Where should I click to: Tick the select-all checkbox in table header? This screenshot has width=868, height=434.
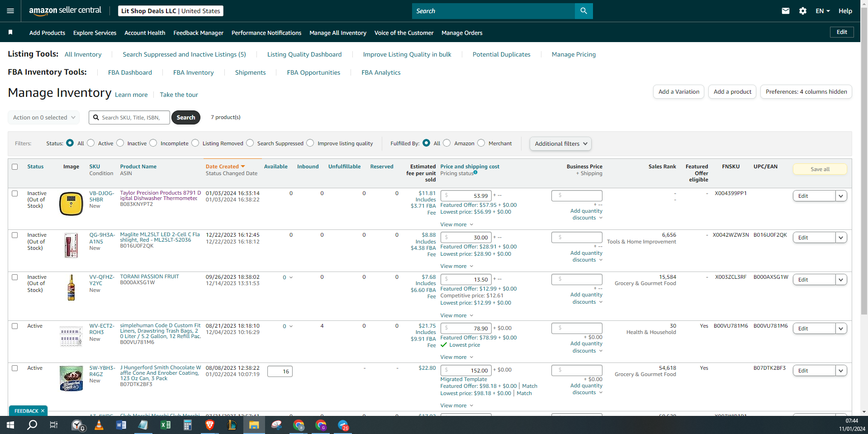(x=15, y=167)
